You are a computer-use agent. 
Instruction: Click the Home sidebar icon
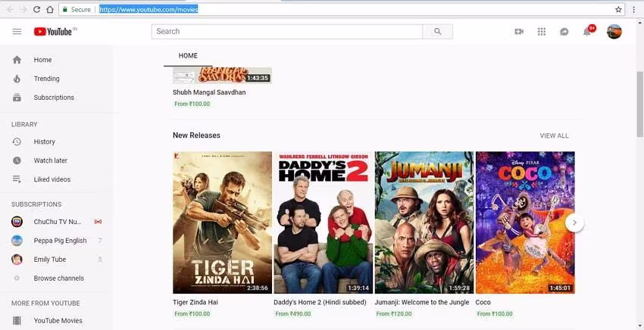pos(17,60)
